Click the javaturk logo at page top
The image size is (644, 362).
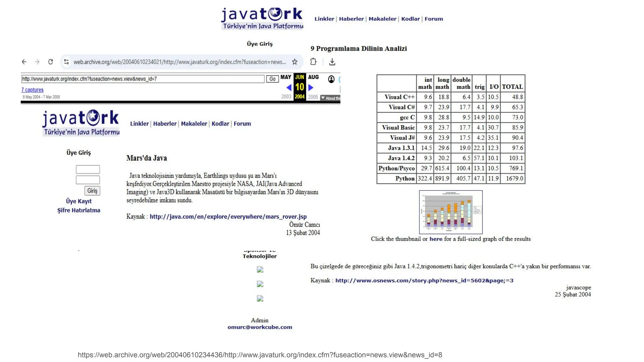pos(262,19)
